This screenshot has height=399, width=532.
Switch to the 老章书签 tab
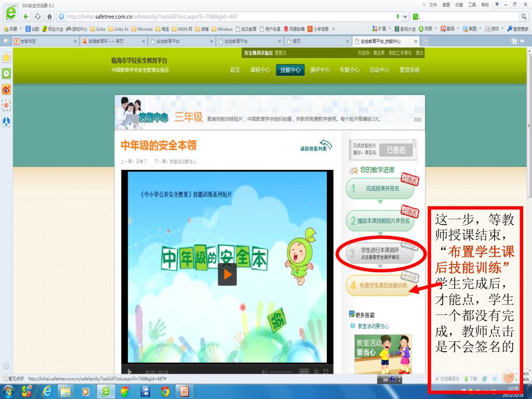(46, 41)
